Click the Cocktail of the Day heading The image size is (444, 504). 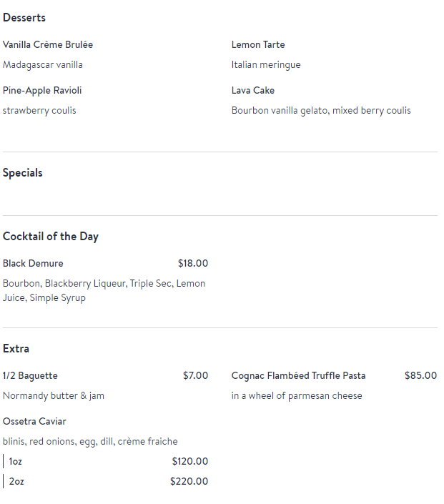(51, 237)
